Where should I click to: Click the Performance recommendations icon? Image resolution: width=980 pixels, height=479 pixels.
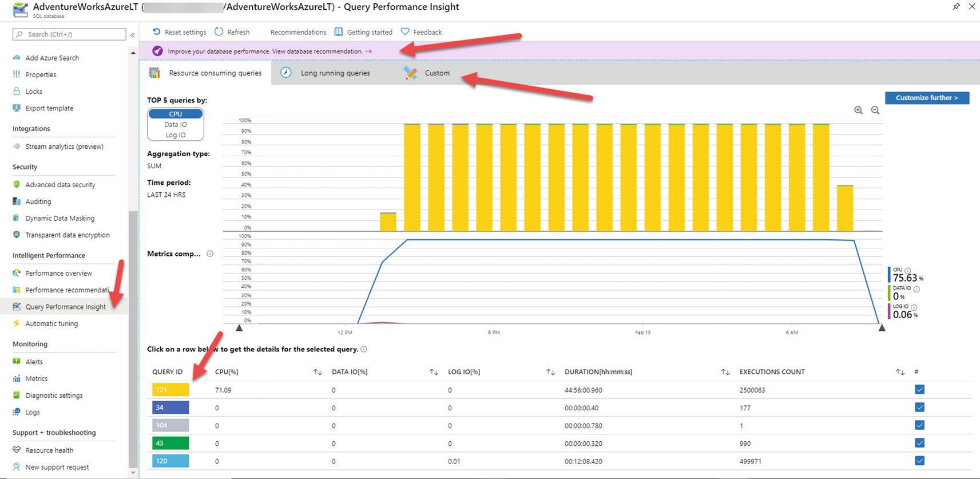17,290
